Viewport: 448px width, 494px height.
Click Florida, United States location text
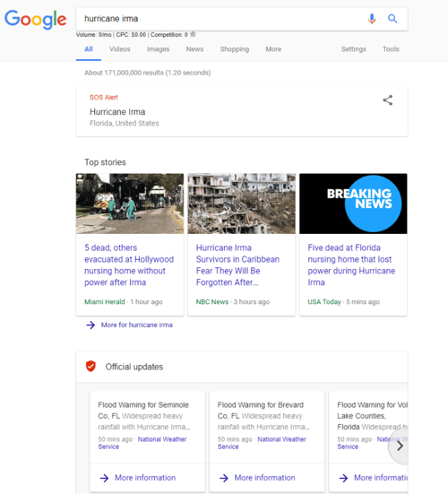point(125,123)
